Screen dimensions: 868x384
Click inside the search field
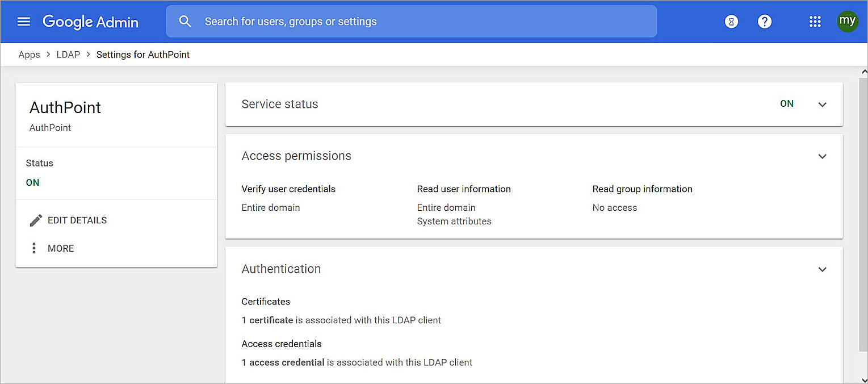coord(397,21)
